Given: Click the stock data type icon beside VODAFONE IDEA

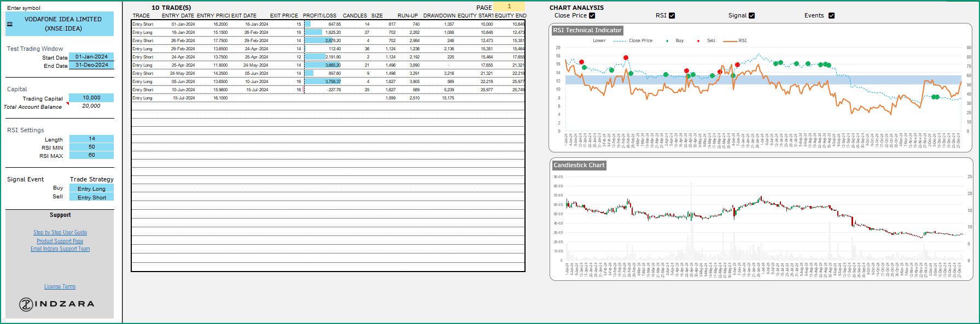Looking at the screenshot, I should [10, 24].
